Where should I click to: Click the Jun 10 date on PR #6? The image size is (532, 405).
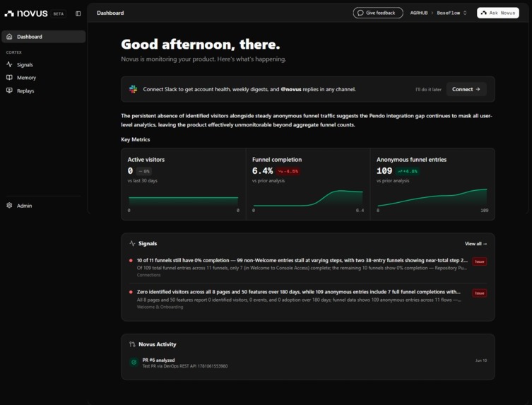[480, 360]
